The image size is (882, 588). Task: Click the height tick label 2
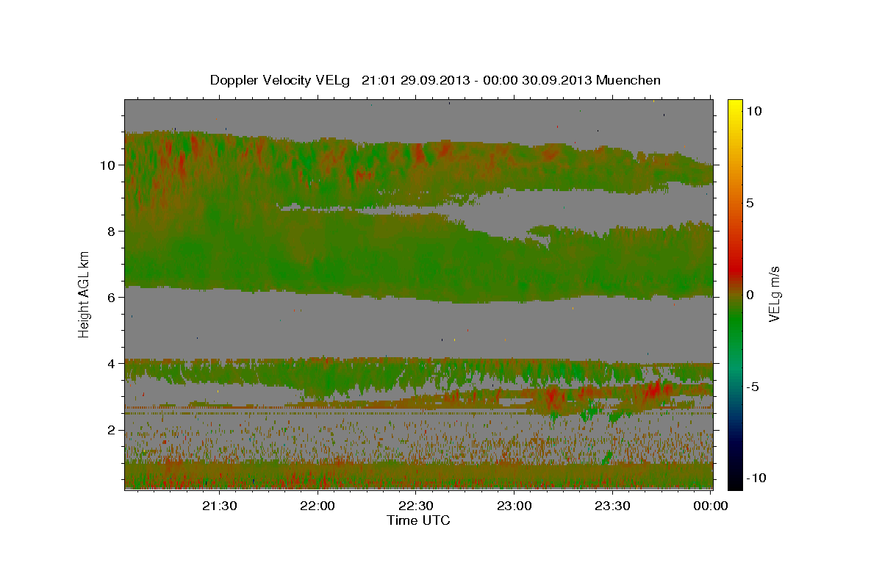click(111, 429)
